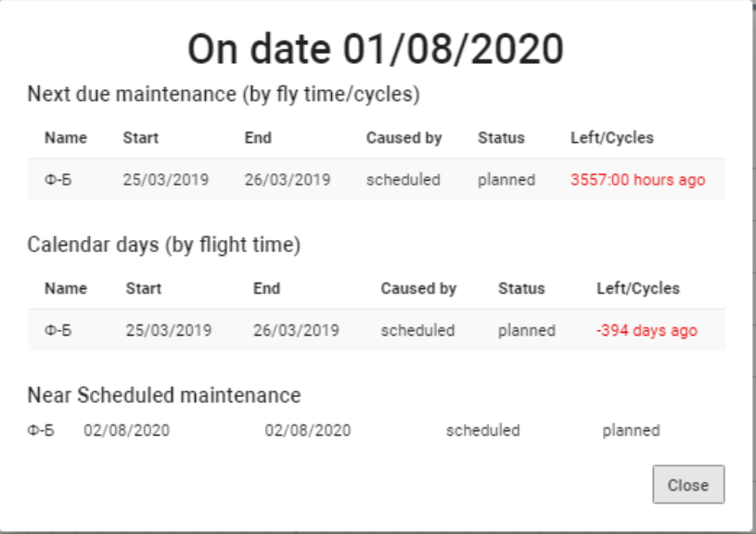Click the Close button
756x534 pixels.
pyautogui.click(x=688, y=485)
